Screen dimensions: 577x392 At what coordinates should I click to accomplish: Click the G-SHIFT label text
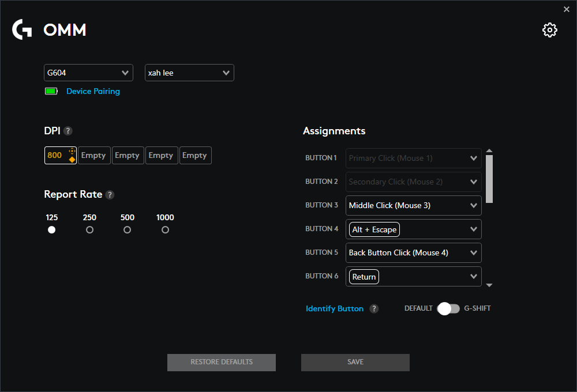(477, 308)
